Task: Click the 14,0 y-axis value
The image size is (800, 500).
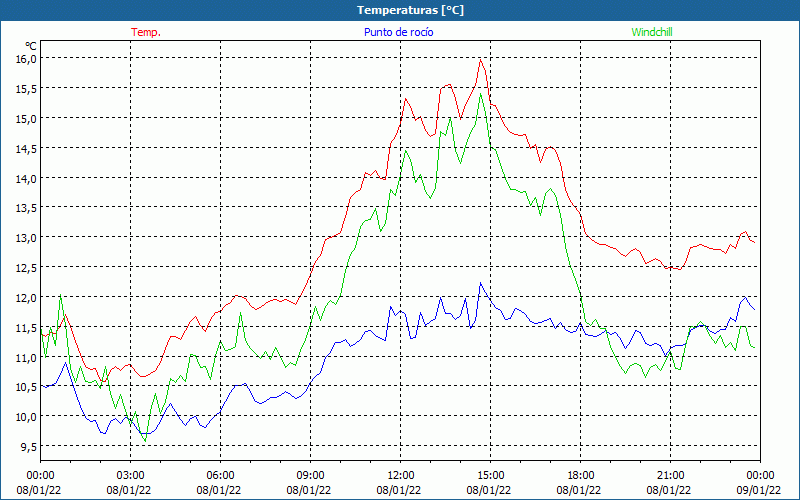Action: (27, 178)
